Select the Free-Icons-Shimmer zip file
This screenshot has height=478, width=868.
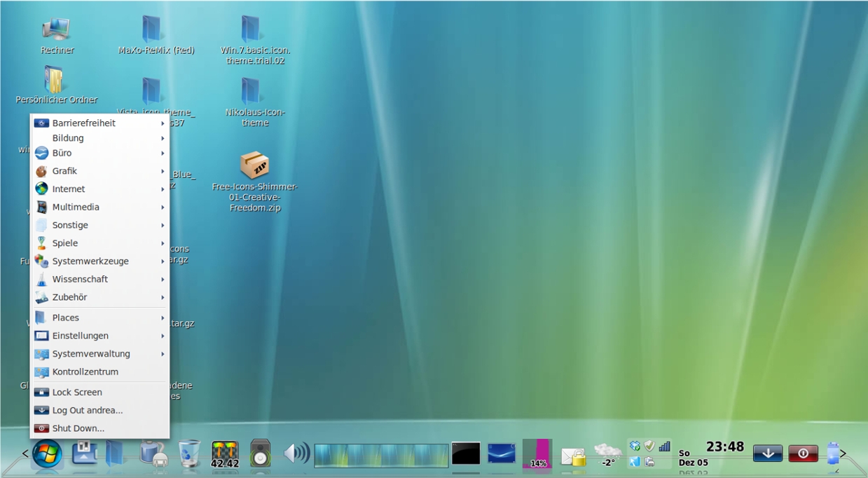[254, 182]
